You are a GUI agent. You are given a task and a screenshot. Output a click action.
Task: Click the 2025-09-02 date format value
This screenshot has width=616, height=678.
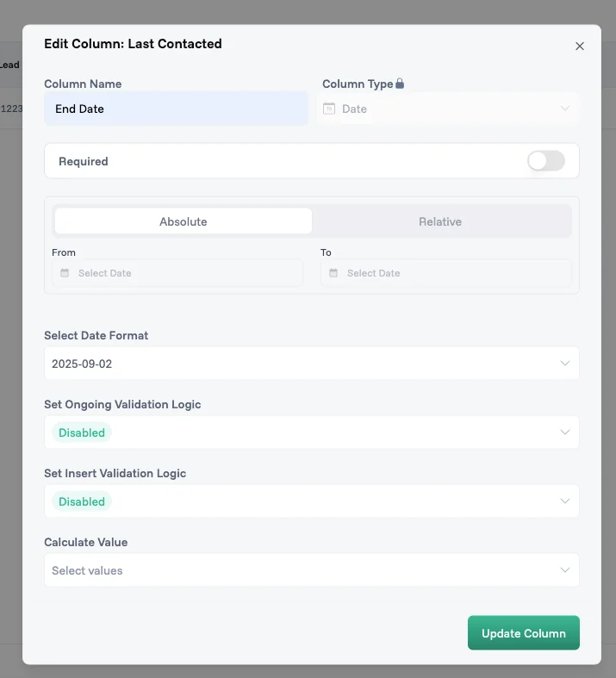tap(82, 364)
